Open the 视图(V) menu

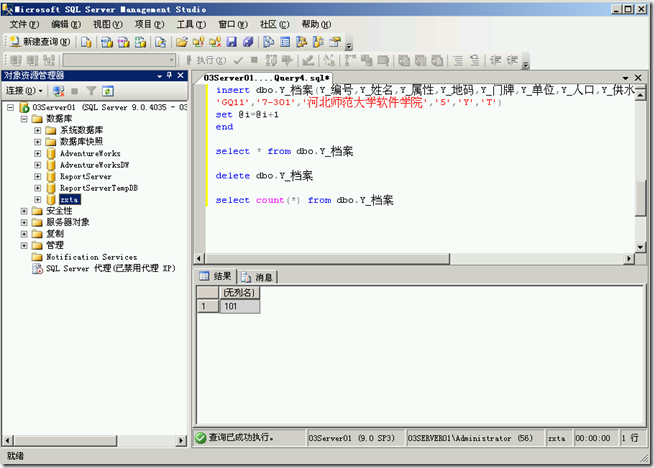pos(108,25)
